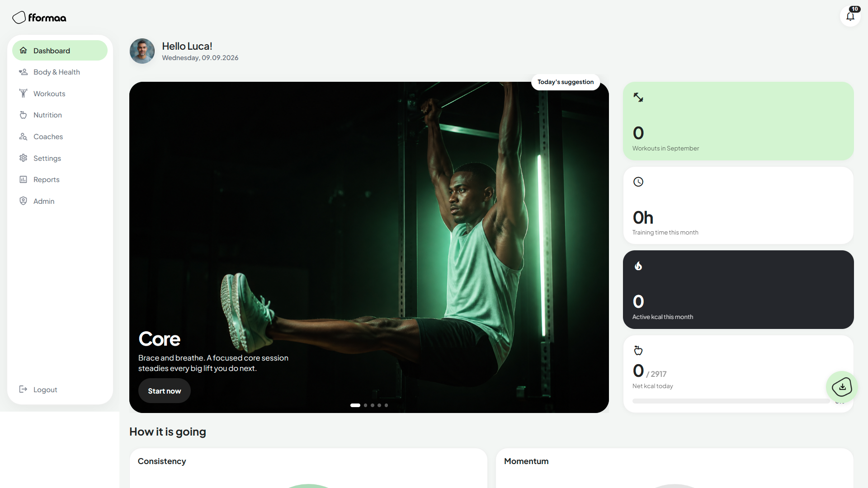The image size is (868, 488).
Task: Click the Momentum card heading
Action: click(x=526, y=461)
